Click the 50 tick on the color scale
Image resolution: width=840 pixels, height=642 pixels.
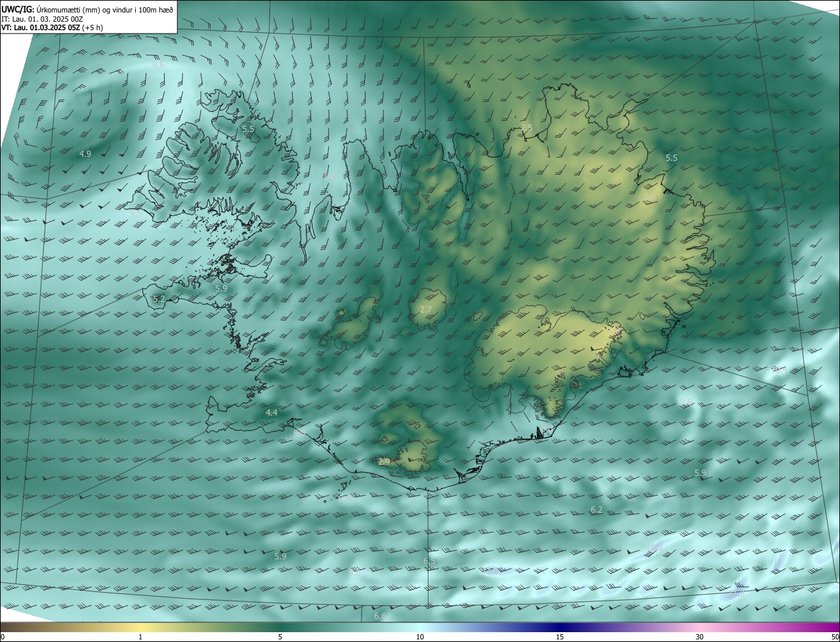pyautogui.click(x=835, y=637)
